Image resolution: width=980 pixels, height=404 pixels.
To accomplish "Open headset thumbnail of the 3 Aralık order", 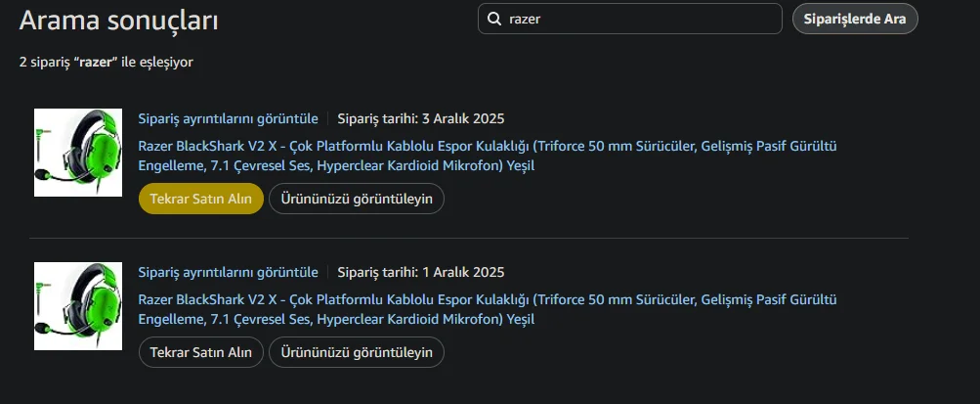I will [x=78, y=152].
